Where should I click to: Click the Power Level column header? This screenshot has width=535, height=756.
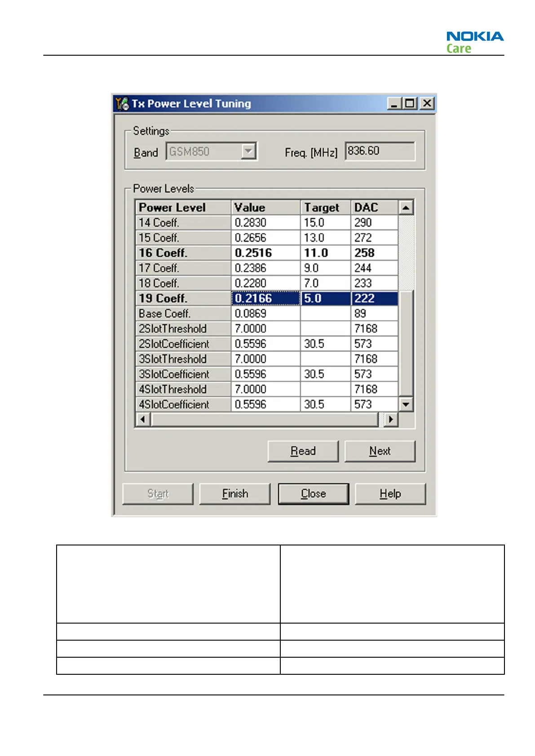pyautogui.click(x=183, y=207)
